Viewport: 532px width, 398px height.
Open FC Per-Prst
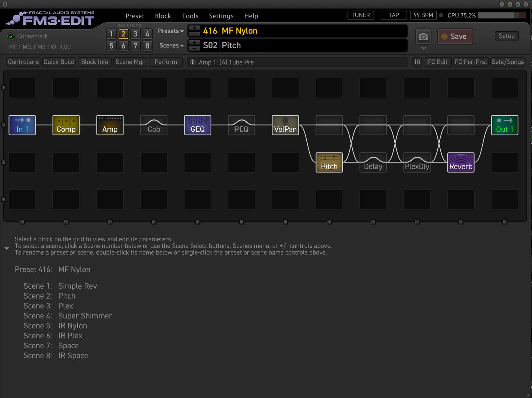pyautogui.click(x=471, y=62)
